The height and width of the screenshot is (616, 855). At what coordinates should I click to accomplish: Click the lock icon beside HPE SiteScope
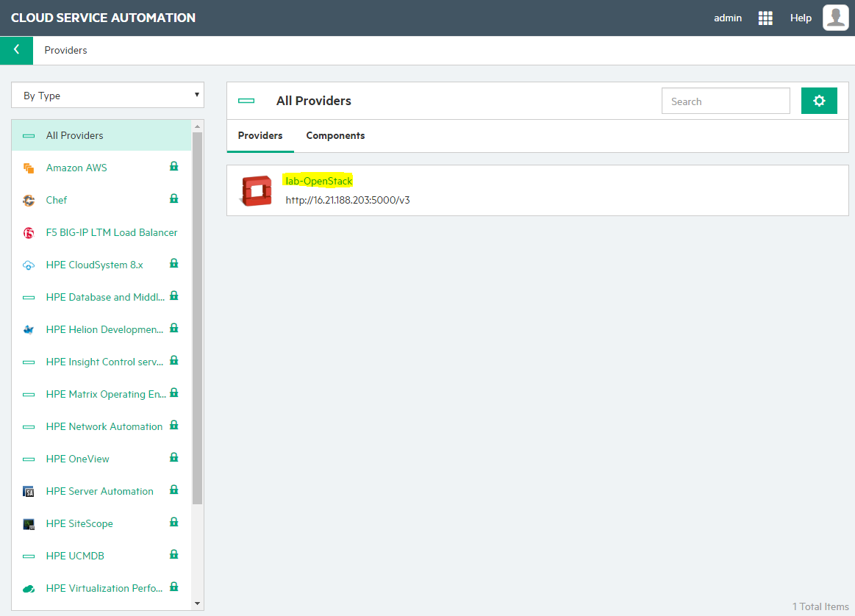[x=174, y=522]
